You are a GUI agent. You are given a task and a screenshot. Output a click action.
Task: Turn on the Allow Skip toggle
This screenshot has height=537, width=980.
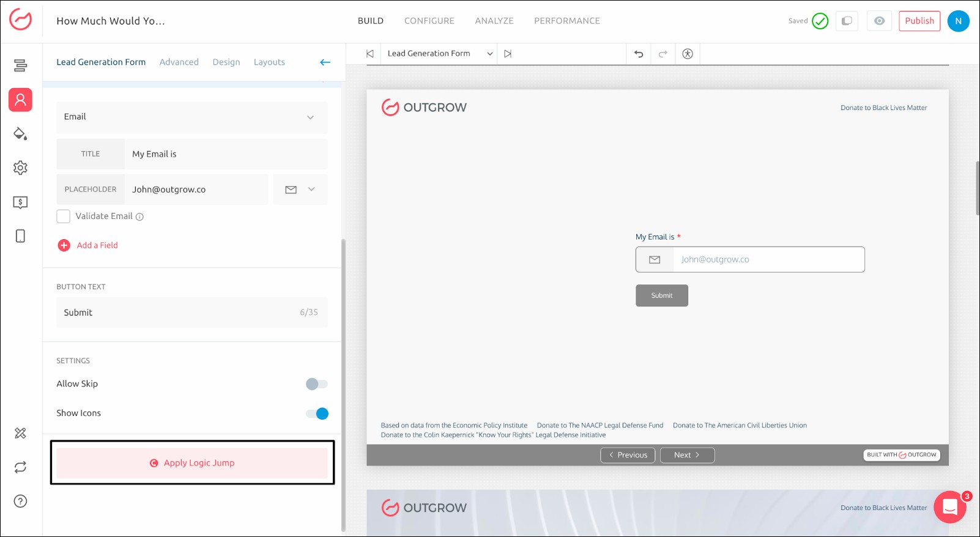click(316, 384)
